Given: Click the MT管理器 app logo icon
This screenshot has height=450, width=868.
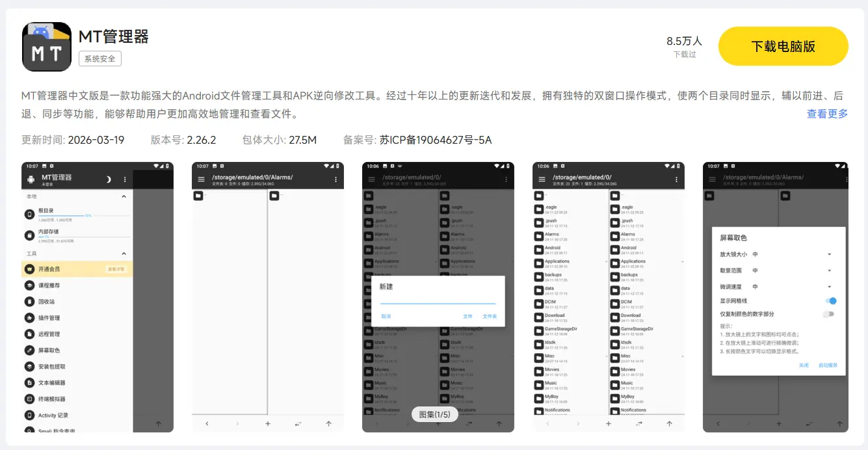Looking at the screenshot, I should pos(46,47).
